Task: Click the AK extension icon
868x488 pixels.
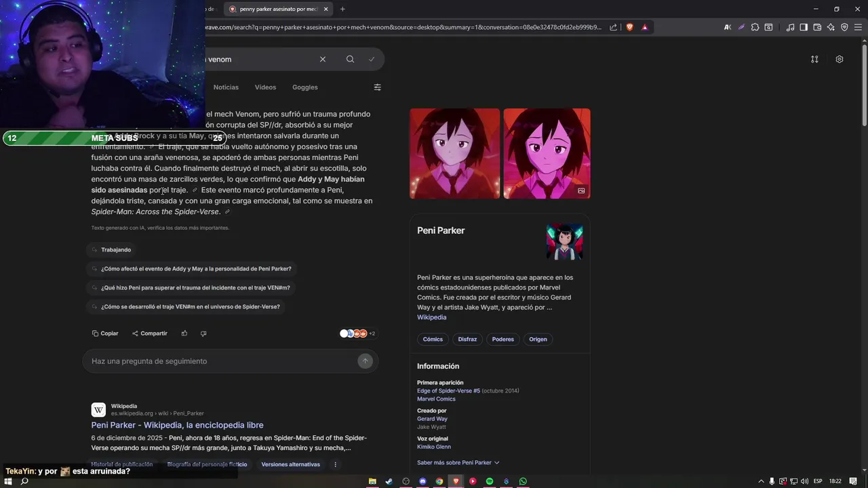Action: pos(728,27)
